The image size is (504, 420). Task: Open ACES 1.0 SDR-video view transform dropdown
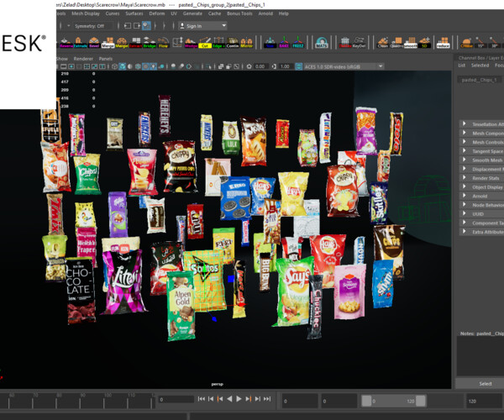pos(344,66)
